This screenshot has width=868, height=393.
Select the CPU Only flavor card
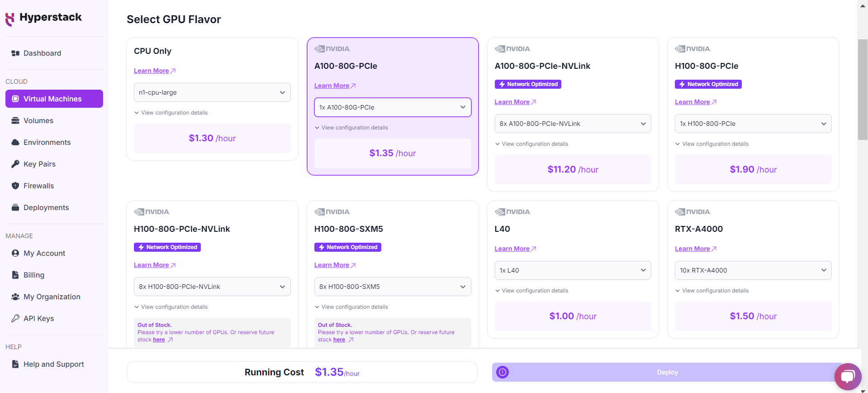point(212,51)
